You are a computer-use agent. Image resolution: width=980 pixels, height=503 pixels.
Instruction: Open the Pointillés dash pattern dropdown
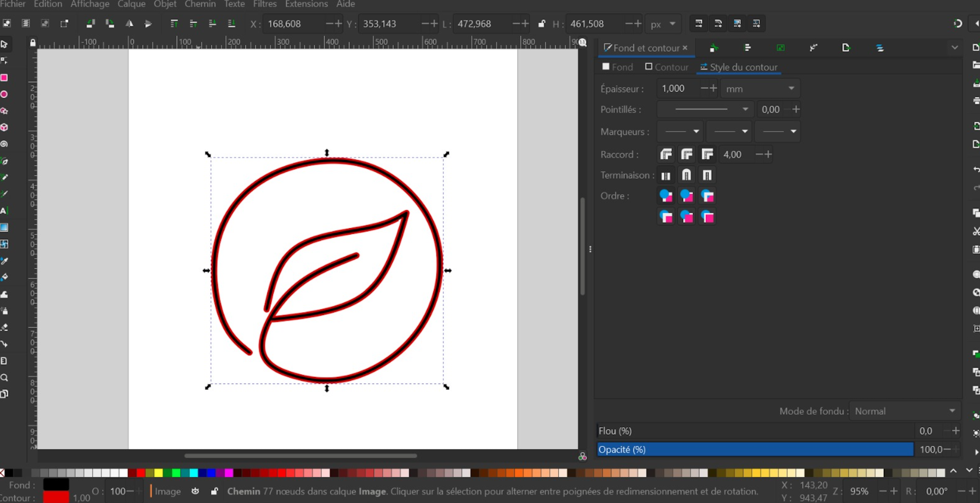pos(705,109)
